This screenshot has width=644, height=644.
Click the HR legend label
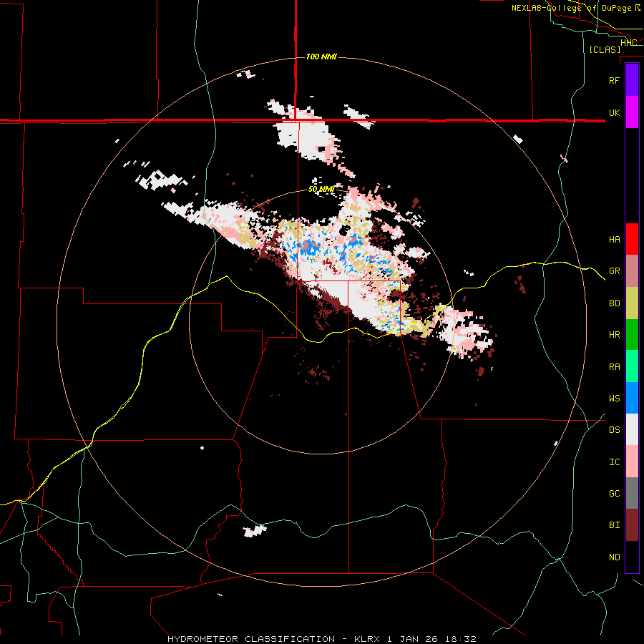pos(614,335)
